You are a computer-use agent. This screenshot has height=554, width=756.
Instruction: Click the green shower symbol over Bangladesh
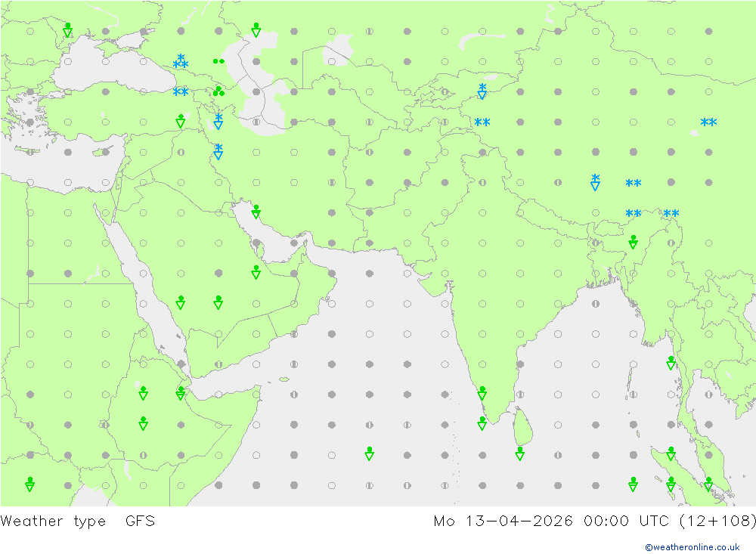coord(633,242)
